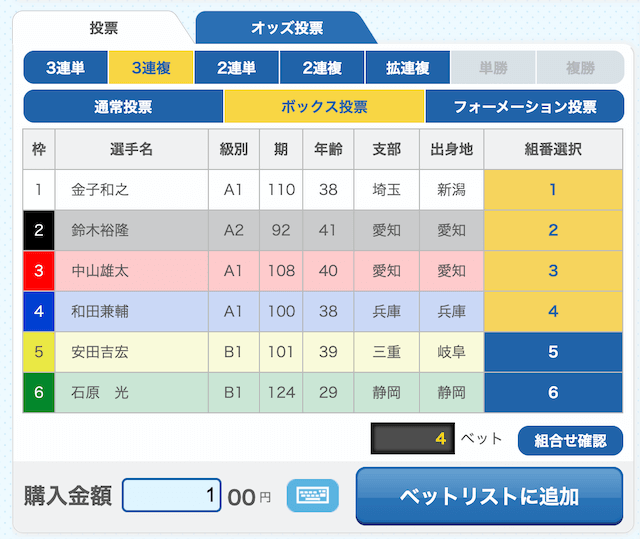The width and height of the screenshot is (640, 539).
Task: Click racer name 和田兼輔
Action: pos(100,311)
